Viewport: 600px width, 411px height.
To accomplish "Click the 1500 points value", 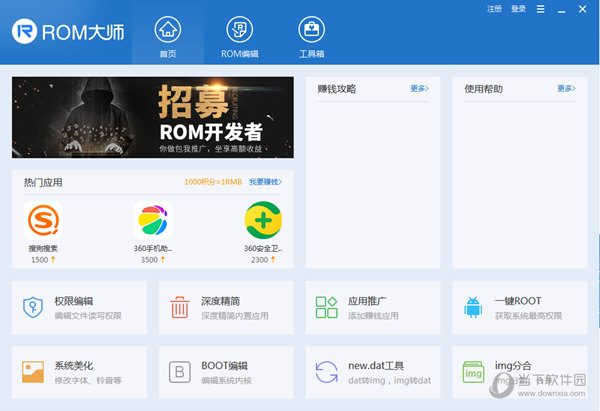I will pyautogui.click(x=40, y=260).
